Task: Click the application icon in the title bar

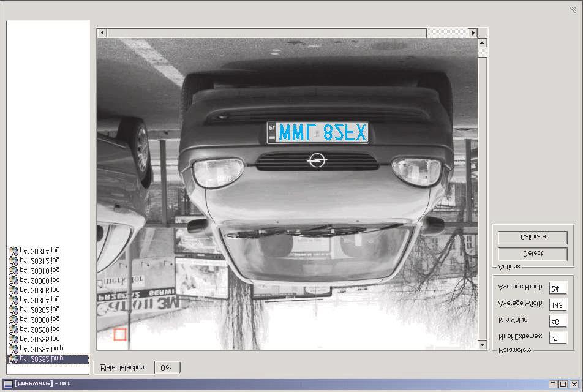Action: [x=8, y=384]
